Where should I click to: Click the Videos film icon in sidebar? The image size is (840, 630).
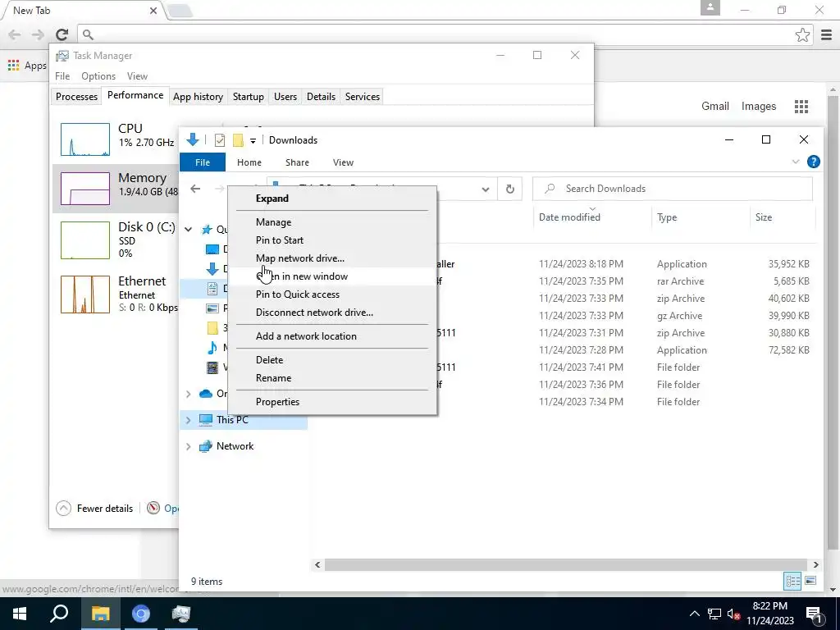click(x=212, y=367)
